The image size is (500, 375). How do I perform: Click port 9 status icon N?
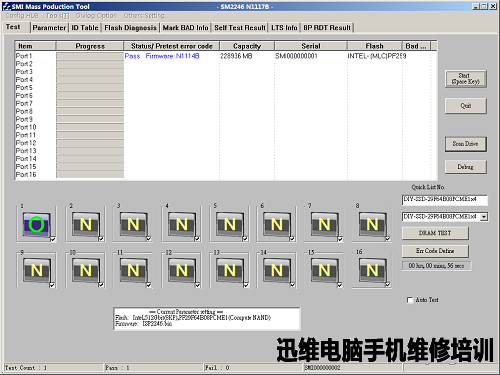pos(36,270)
